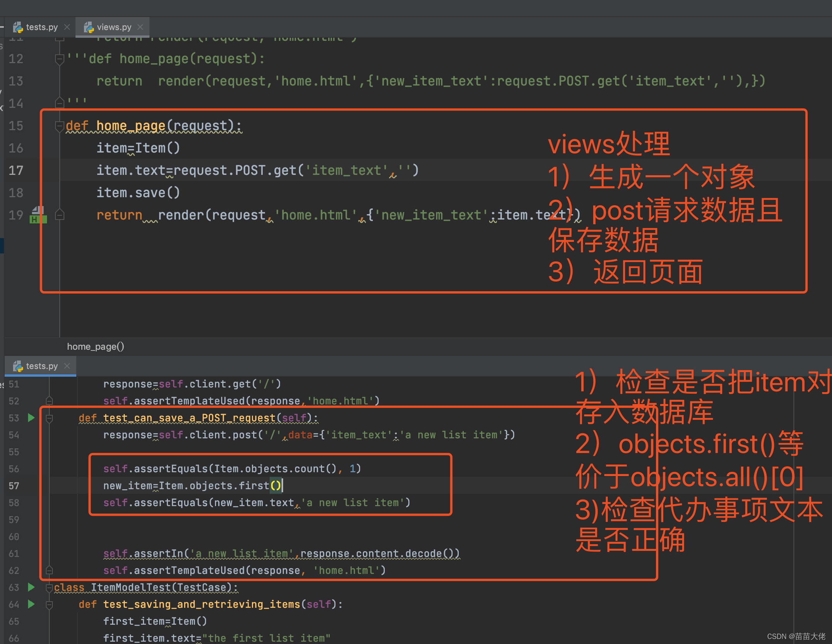This screenshot has height=644, width=832.
Task: Click 'new_item.text' on line 58
Action: click(x=254, y=503)
